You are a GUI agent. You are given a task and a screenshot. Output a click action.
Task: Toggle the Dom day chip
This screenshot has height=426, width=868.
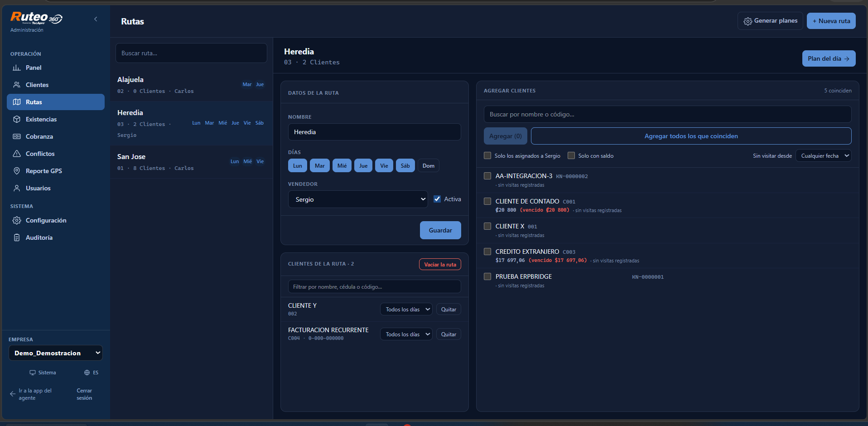pos(429,166)
